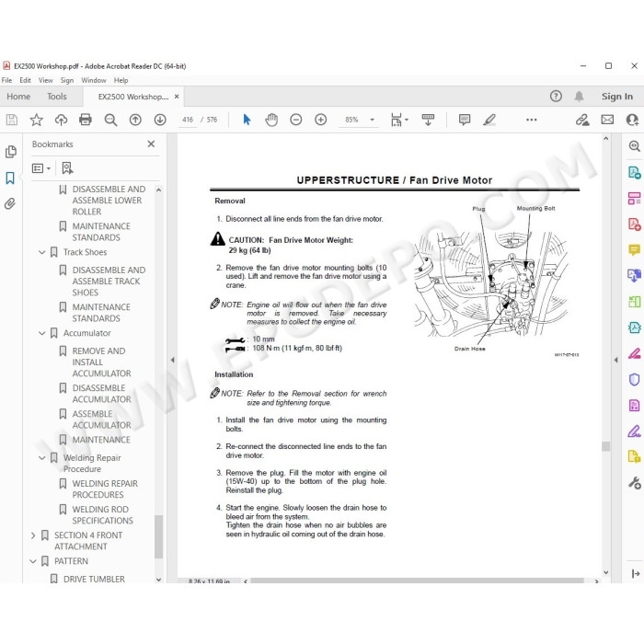Viewport: 644px width, 644px height.
Task: Open the notifications bell
Action: pos(579,96)
